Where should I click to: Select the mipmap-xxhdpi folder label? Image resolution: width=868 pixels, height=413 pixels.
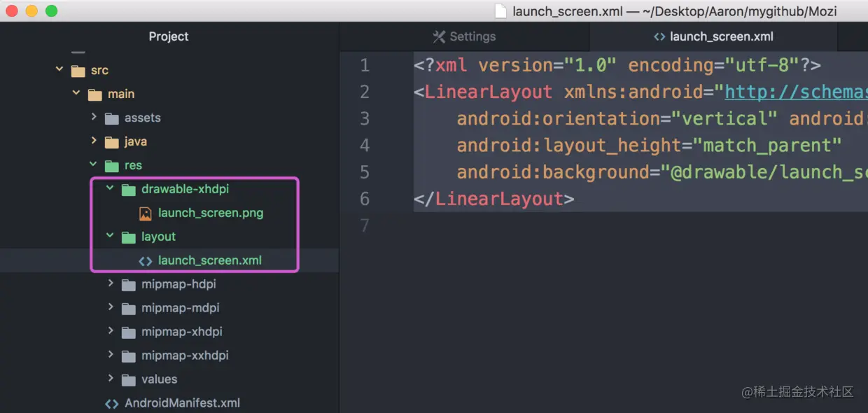click(x=185, y=356)
